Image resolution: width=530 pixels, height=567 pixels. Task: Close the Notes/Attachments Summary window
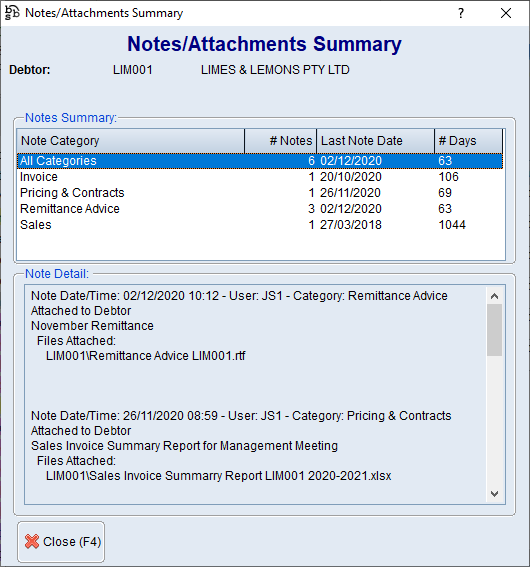506,13
